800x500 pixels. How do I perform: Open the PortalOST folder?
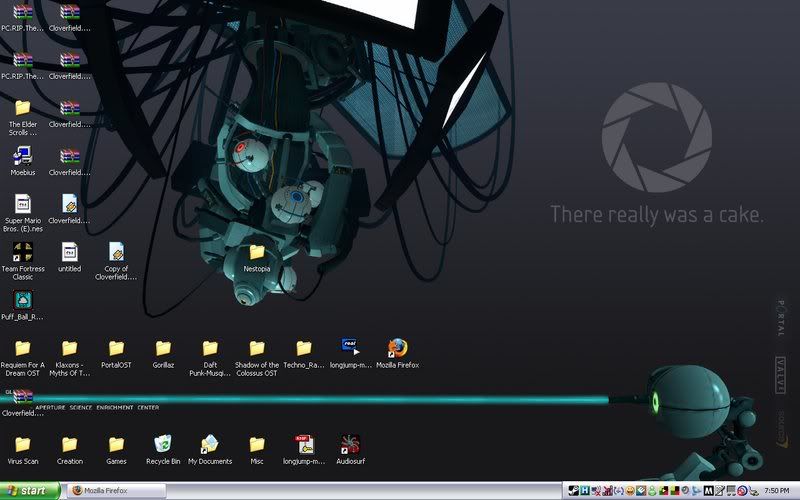pyautogui.click(x=116, y=348)
